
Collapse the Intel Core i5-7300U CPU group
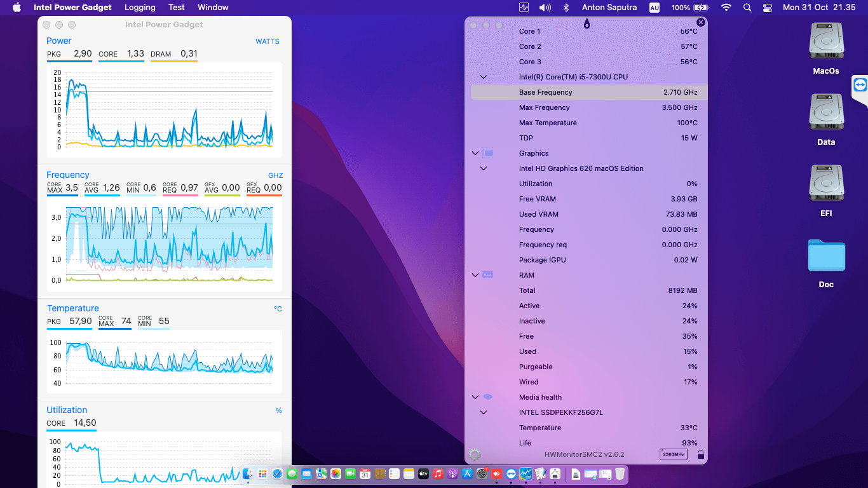[484, 77]
